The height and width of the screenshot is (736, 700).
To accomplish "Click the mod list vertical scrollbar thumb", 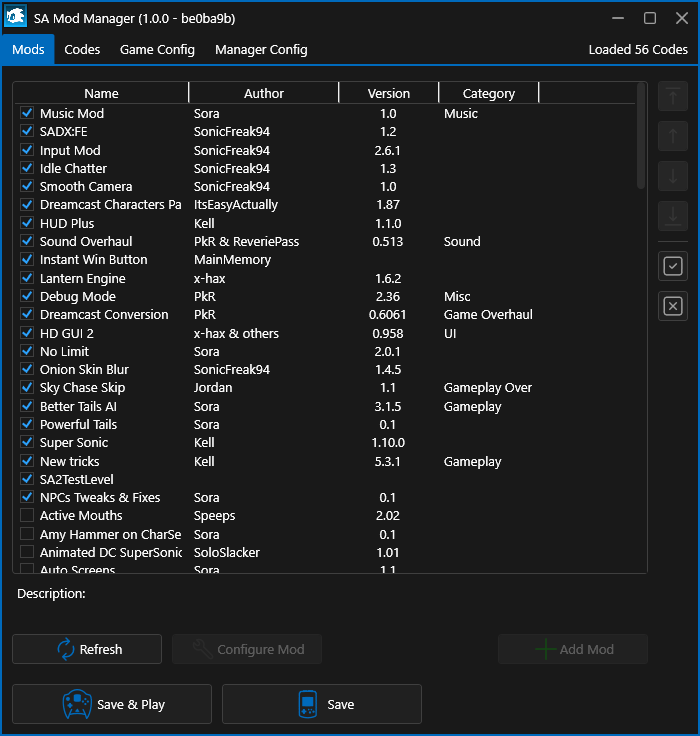I will click(641, 136).
